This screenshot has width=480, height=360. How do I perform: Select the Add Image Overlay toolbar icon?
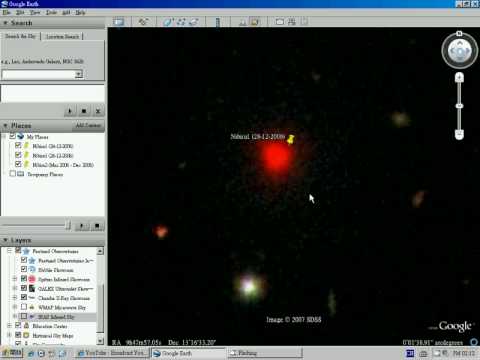(x=194, y=22)
